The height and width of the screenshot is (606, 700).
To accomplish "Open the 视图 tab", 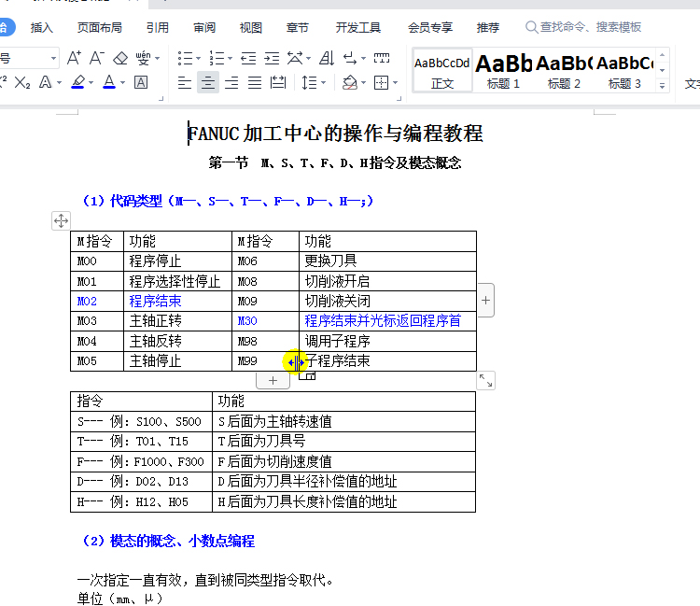I will 250,28.
